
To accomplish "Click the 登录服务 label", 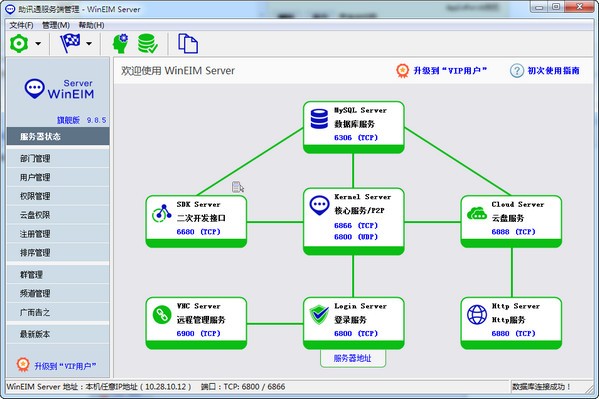I will click(x=350, y=320).
